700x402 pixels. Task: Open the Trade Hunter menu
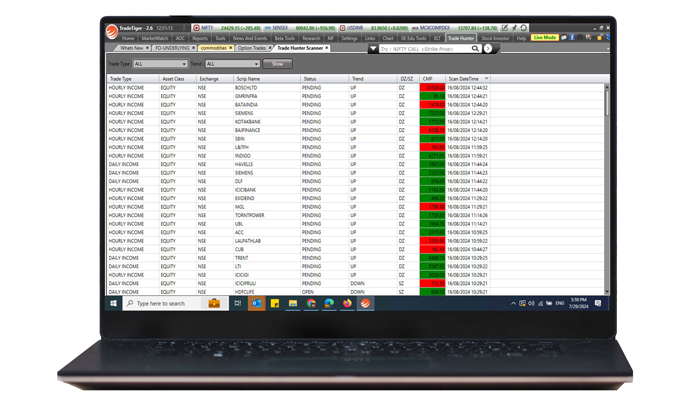tap(461, 38)
